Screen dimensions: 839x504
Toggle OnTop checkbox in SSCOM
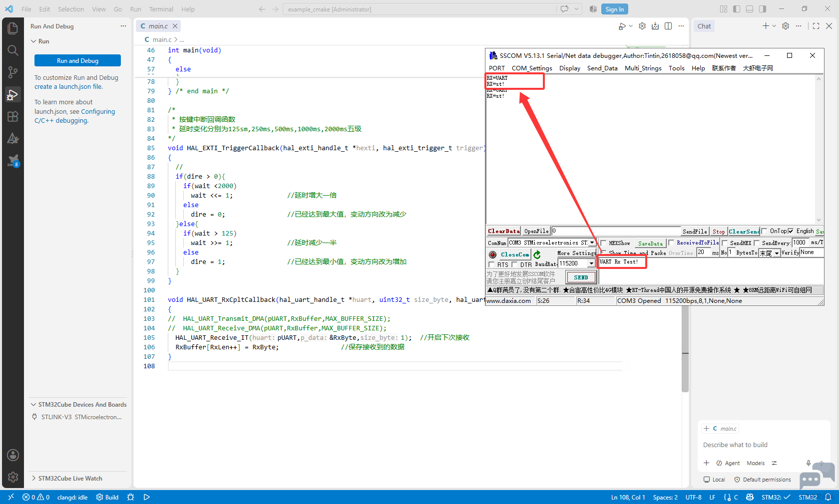[764, 231]
